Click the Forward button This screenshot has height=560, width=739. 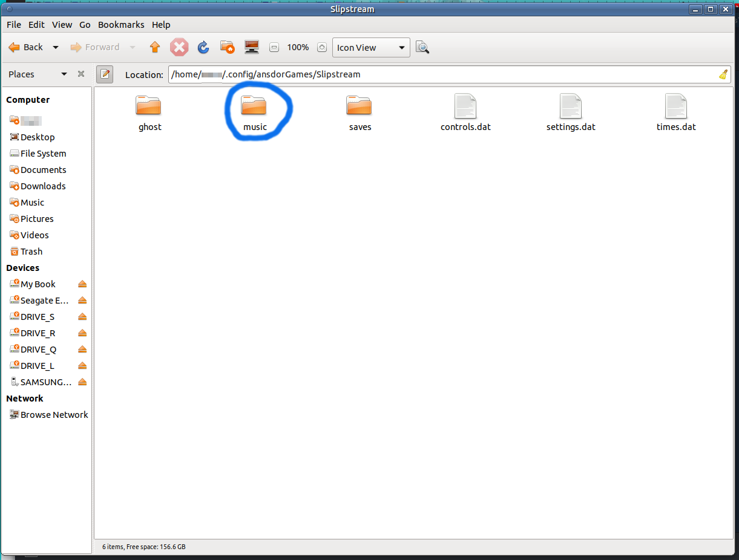(95, 47)
